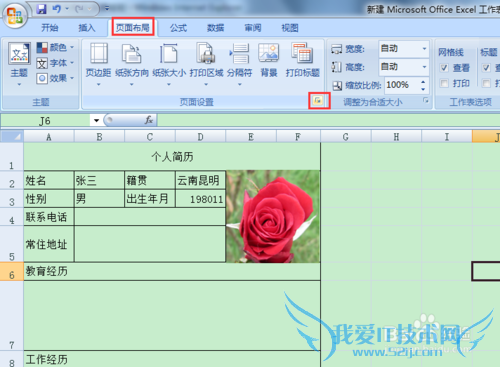Select the red rose picture
The image size is (500, 367).
[273, 216]
